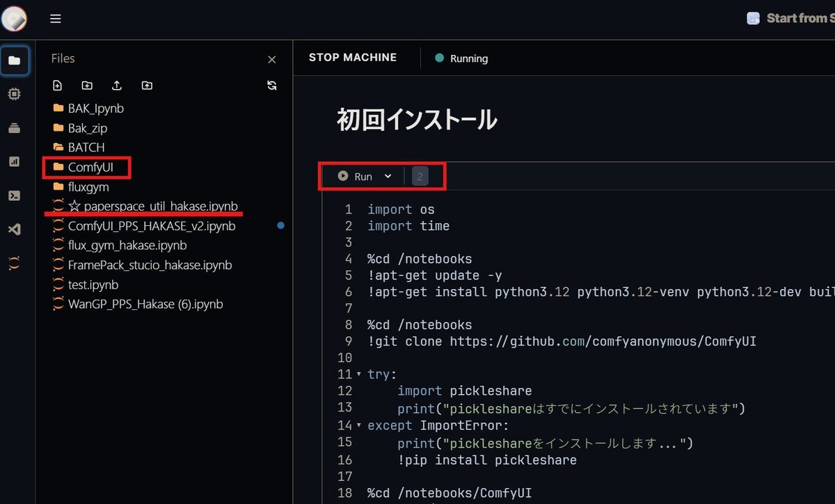Click the 'except ImportError:' code line
The width and height of the screenshot is (835, 504).
coord(438,425)
